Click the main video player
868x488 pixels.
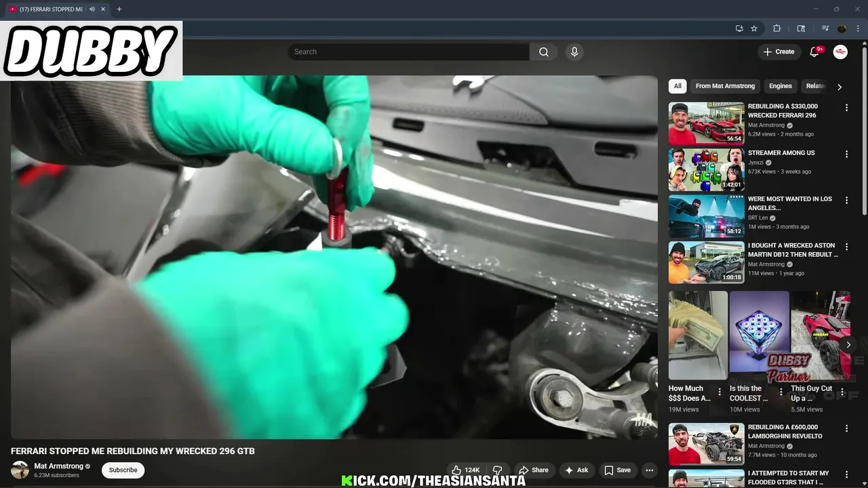(x=334, y=258)
